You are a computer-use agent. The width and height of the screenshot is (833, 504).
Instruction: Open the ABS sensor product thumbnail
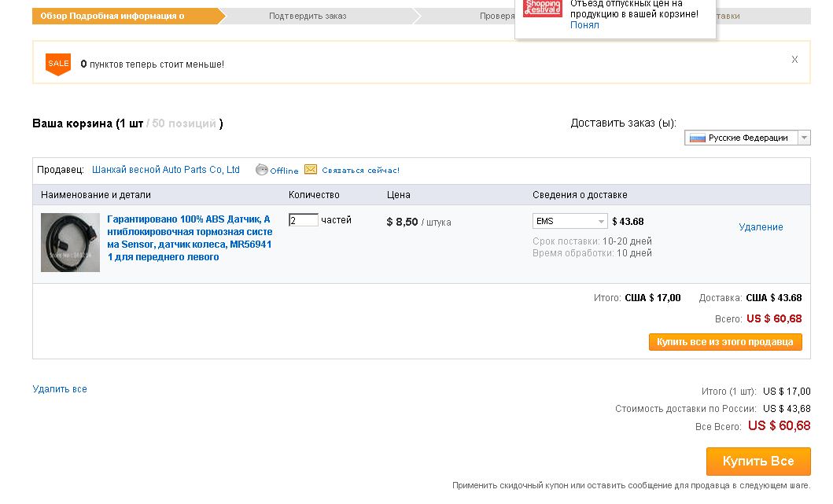click(x=71, y=242)
